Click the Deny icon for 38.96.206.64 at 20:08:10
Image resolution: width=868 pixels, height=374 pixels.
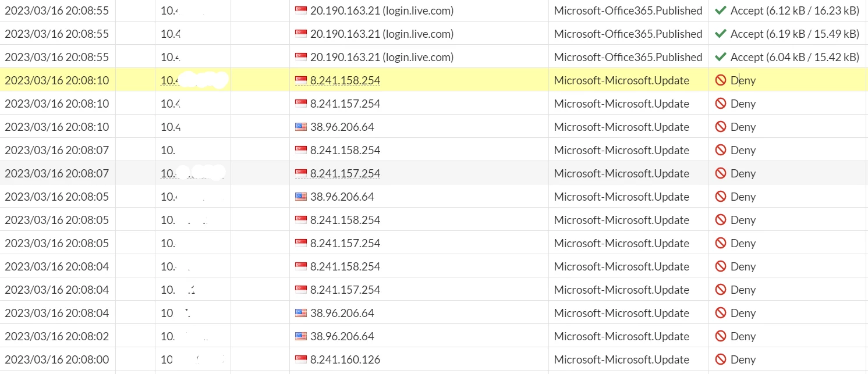click(721, 127)
